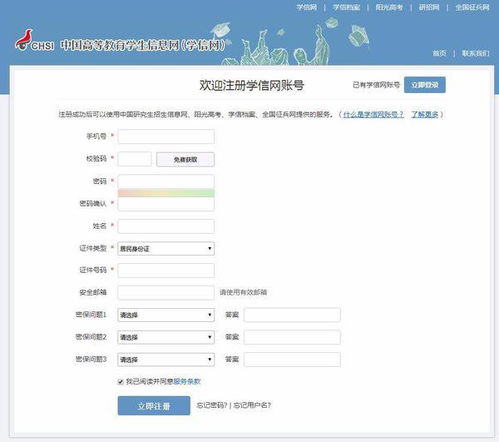Expand the 证件类型 ID type dropdown

[166, 249]
